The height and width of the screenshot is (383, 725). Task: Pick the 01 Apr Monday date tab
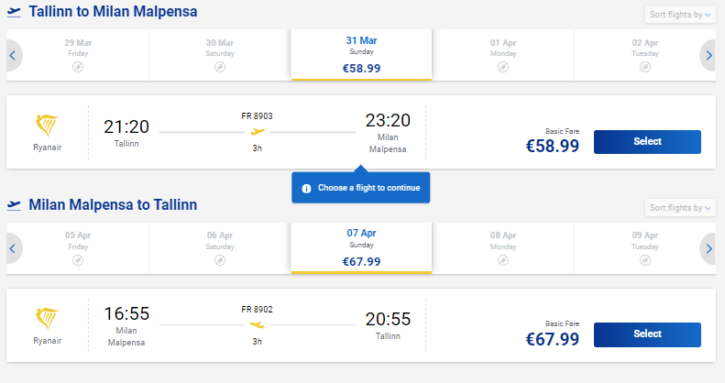[503, 55]
